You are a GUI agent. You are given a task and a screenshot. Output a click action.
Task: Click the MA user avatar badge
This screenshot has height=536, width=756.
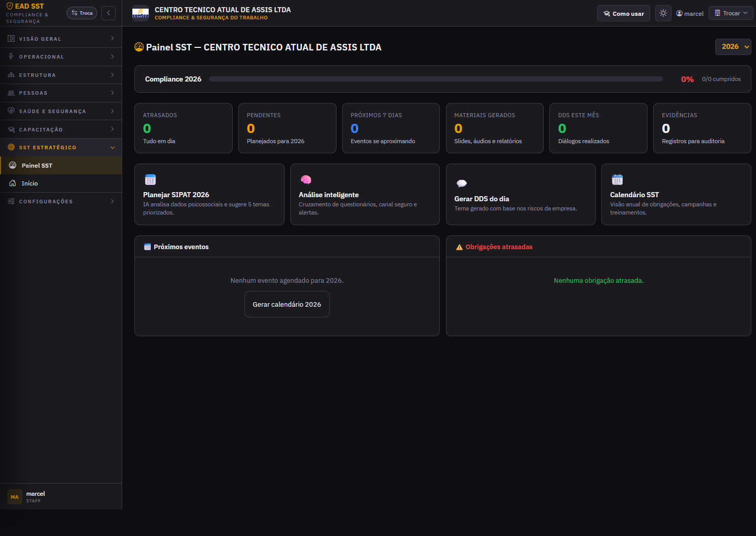(15, 497)
